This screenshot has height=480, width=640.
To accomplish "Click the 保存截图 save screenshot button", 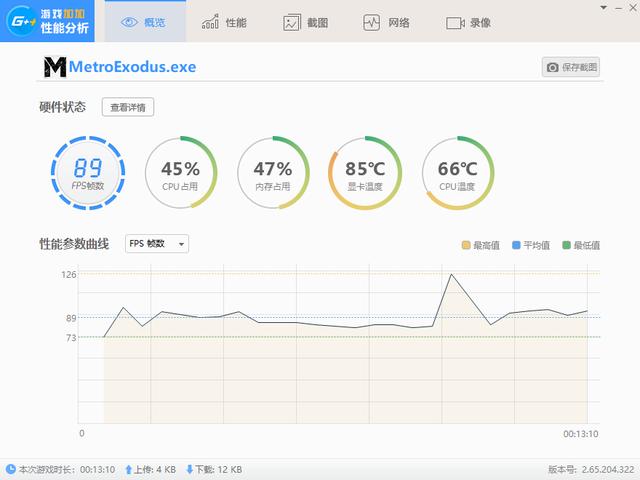I will tap(571, 67).
